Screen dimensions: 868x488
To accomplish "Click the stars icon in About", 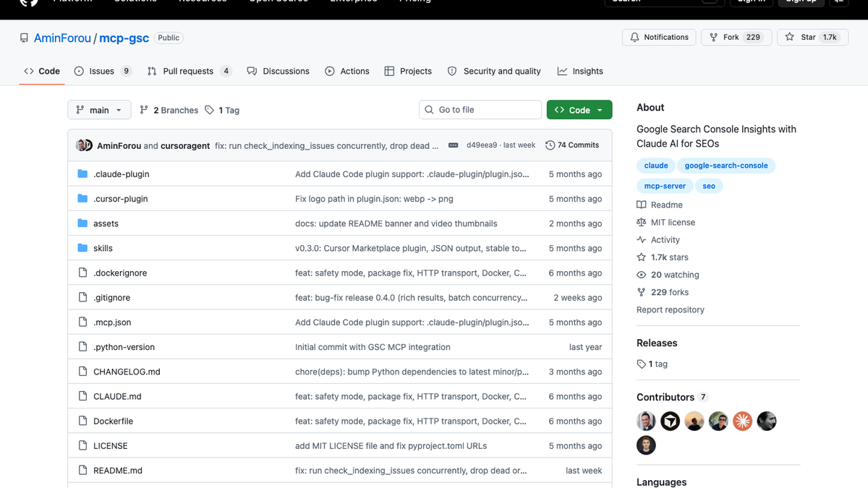I will point(641,257).
